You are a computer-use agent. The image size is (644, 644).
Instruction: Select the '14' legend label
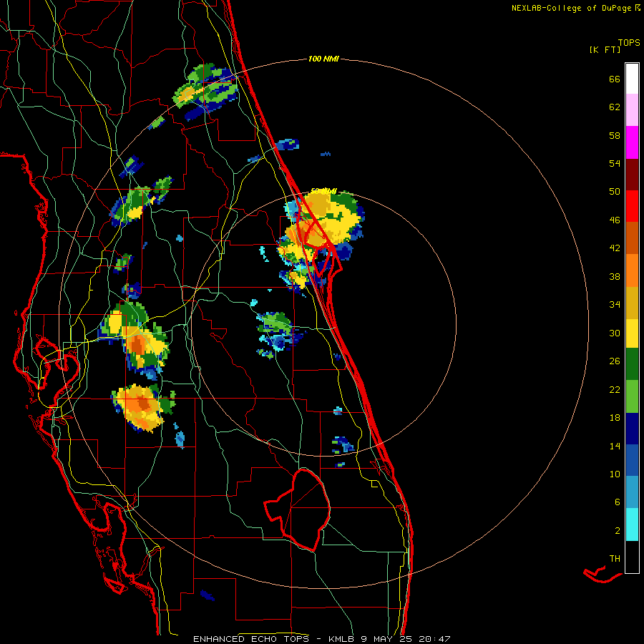[x=615, y=446]
